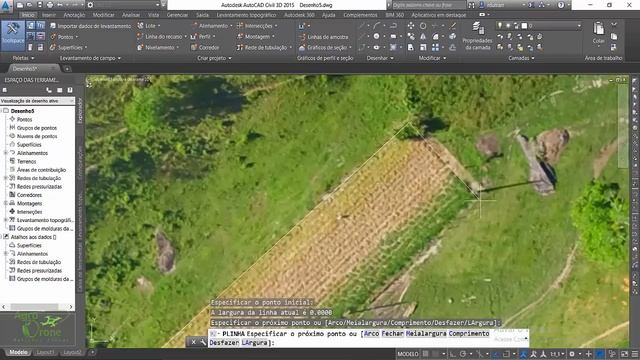Open Linha do recurso dropdown
This screenshot has height=360, width=640.
162,36
